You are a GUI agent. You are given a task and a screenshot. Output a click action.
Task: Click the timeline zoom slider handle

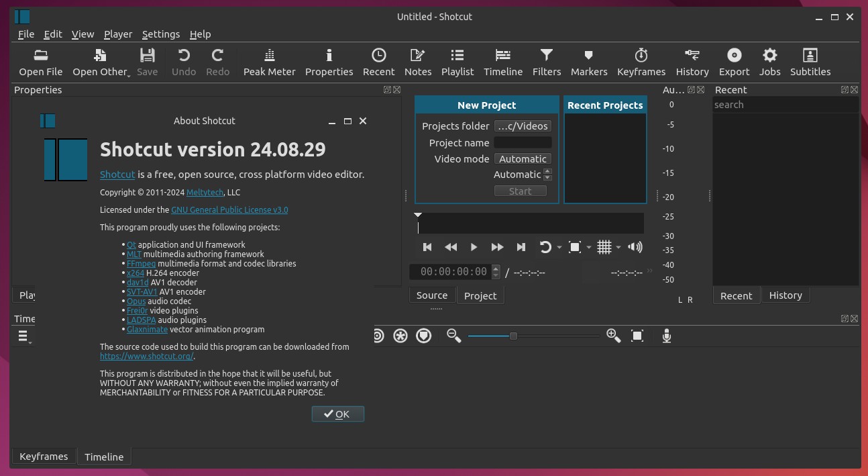[x=513, y=336]
